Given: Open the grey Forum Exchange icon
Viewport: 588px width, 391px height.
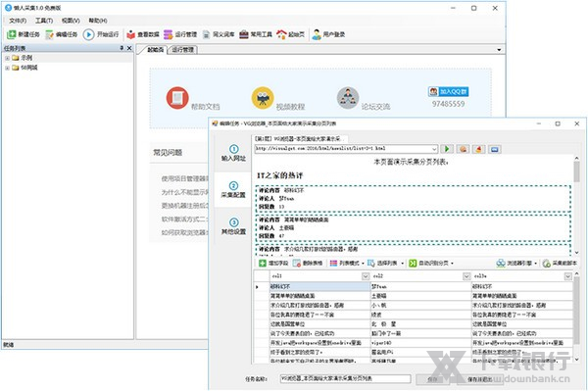Looking at the screenshot, I should point(348,98).
